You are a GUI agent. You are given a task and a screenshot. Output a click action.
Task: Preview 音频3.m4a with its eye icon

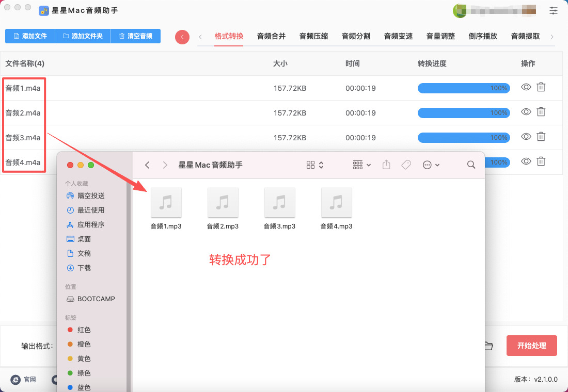(526, 137)
